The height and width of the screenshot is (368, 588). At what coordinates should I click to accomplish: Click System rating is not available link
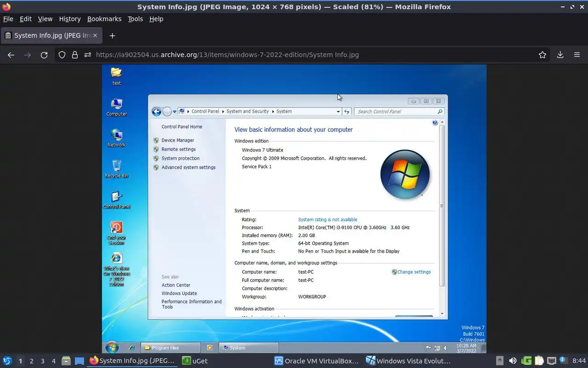[x=328, y=219]
